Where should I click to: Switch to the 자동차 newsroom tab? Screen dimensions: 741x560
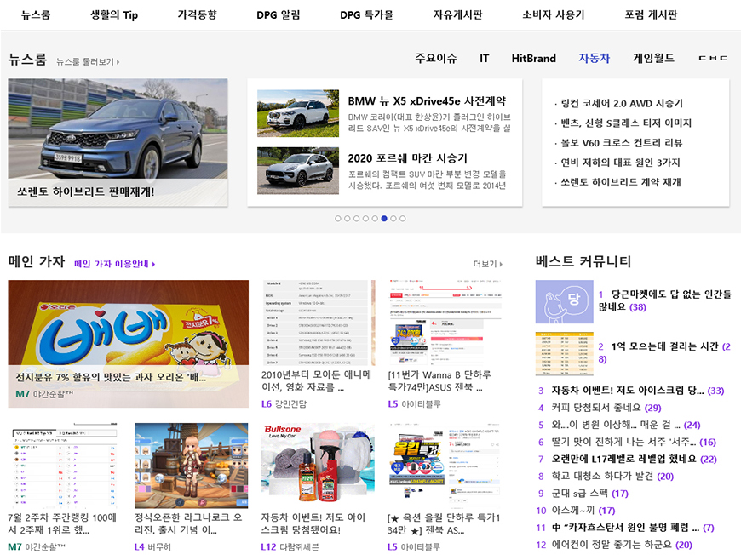[x=594, y=58]
